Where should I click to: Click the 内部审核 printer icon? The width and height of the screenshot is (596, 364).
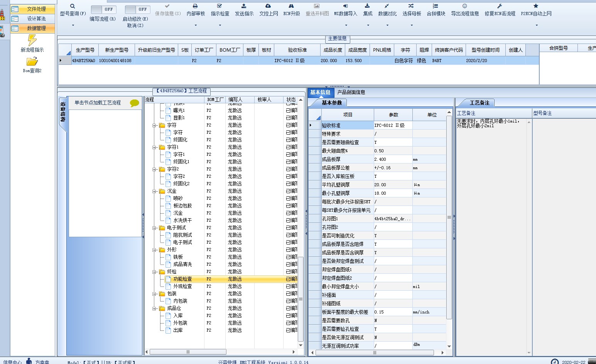click(195, 6)
